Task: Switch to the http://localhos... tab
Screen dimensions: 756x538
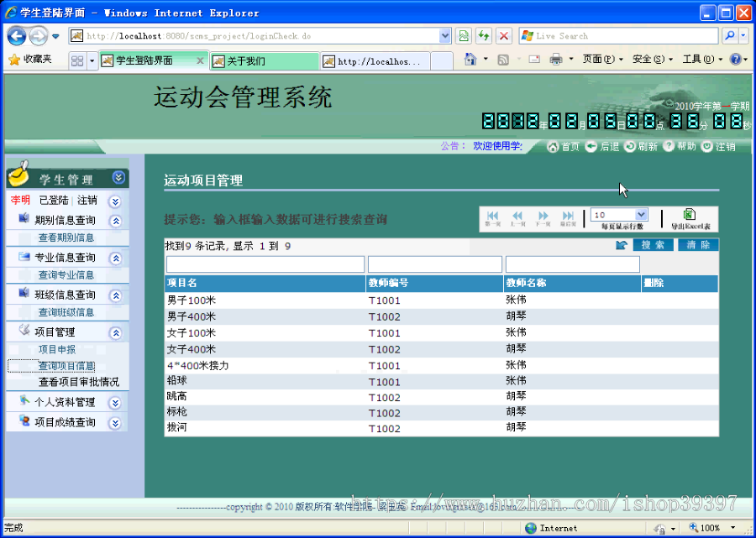Action: (x=375, y=61)
